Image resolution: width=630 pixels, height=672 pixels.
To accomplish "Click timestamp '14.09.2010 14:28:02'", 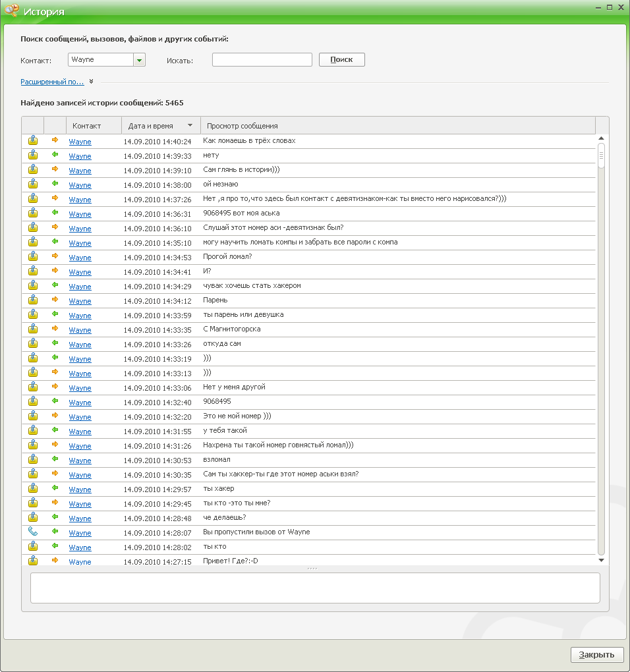I will [157, 547].
